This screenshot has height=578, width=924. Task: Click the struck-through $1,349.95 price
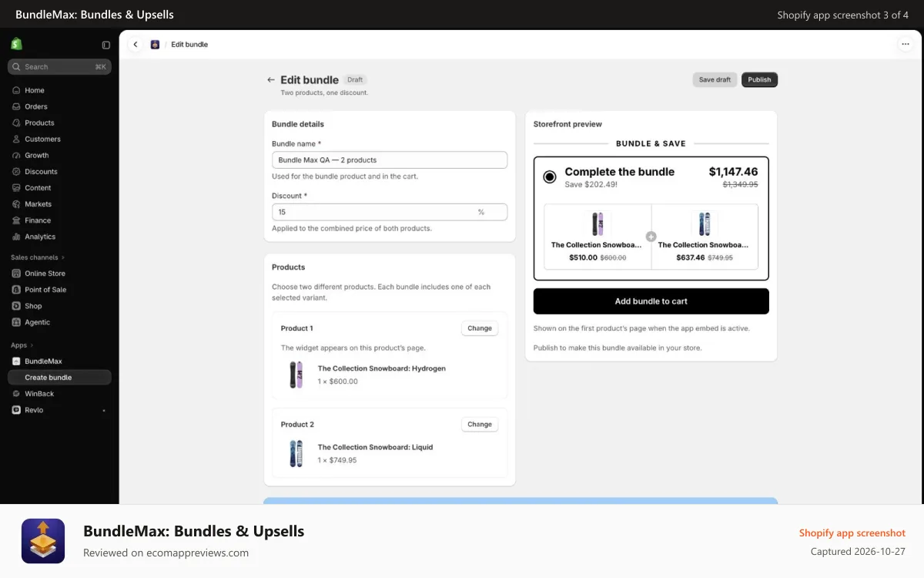[740, 185]
